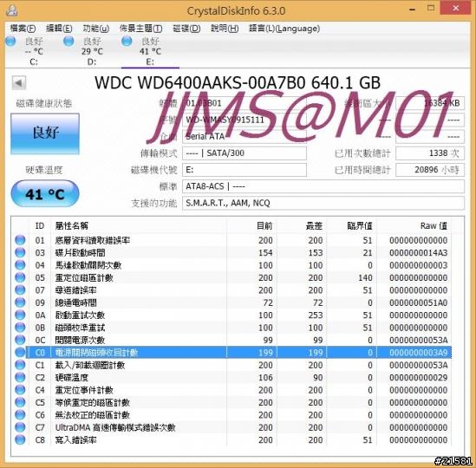
Task: Click the status icon for row 05
Action: pyautogui.click(x=20, y=277)
